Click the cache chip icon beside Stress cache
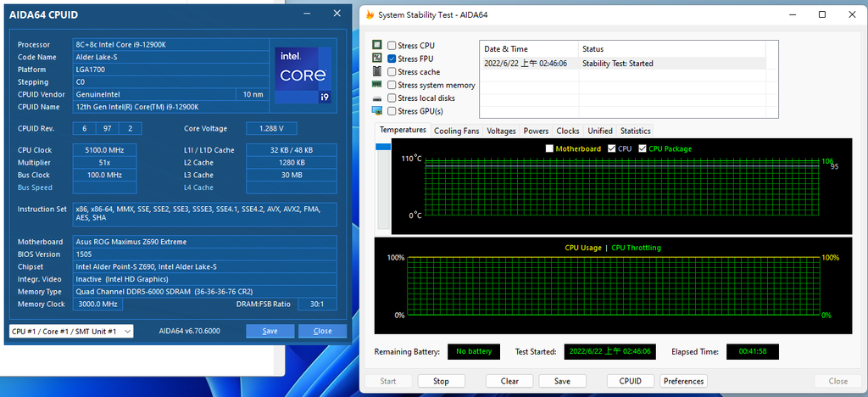The image size is (868, 397). tap(377, 71)
